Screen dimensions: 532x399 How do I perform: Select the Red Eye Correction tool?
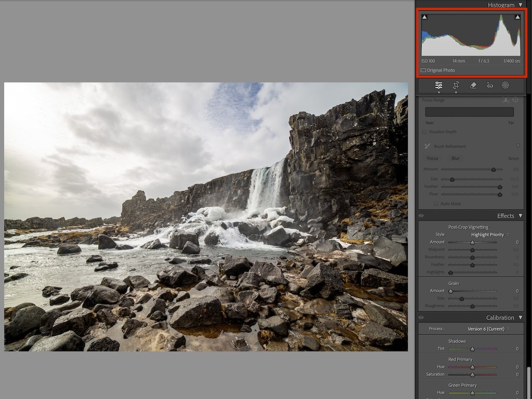[489, 85]
